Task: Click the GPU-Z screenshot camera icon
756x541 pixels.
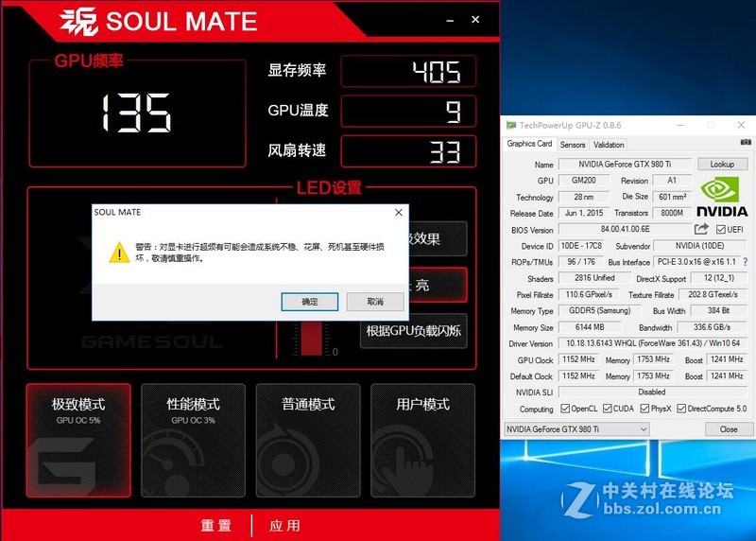Action: click(746, 143)
